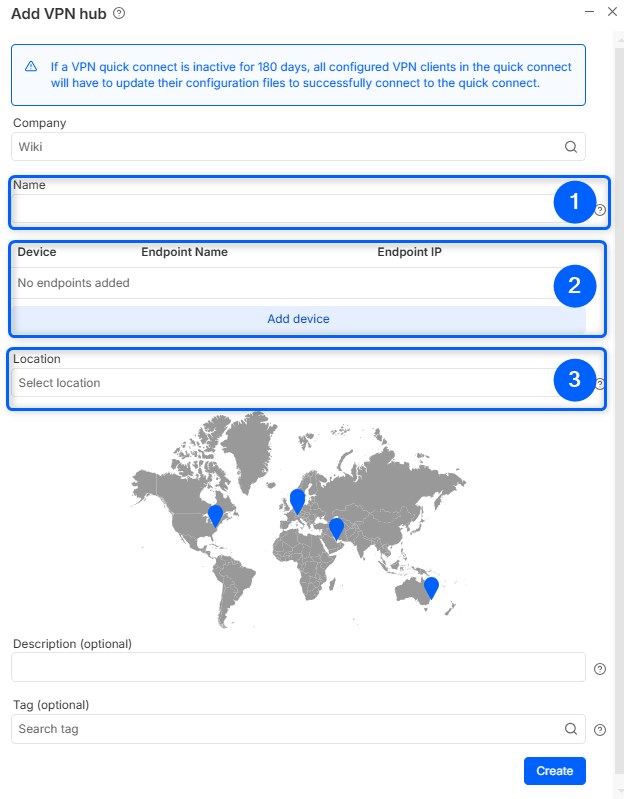
Task: Choose the map pin over Australia
Action: (431, 587)
